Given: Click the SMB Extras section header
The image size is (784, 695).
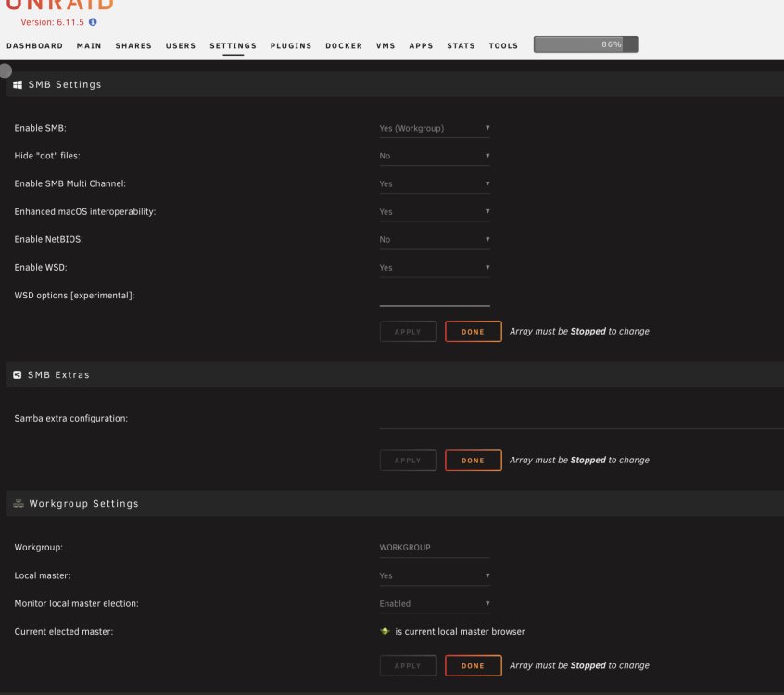Looking at the screenshot, I should 395,375.
